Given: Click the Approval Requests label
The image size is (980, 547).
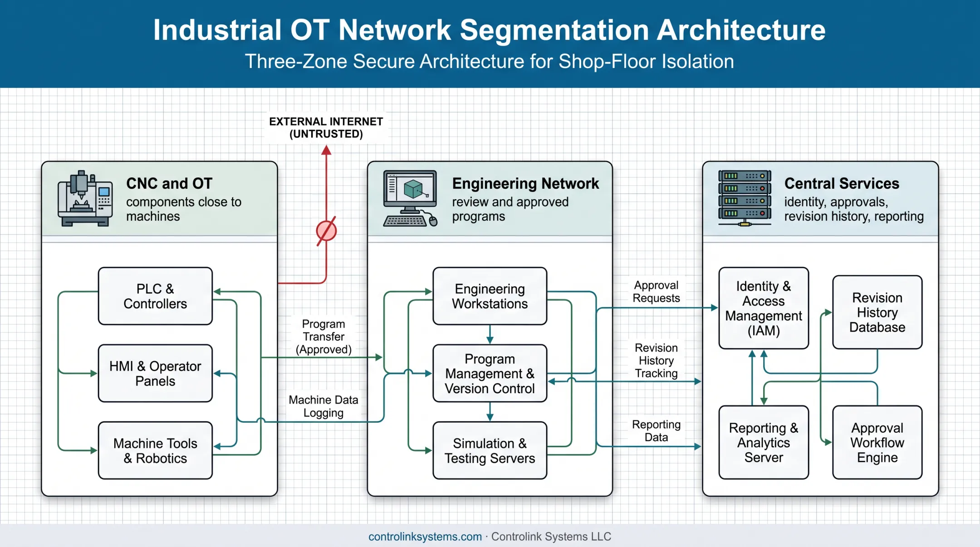Looking at the screenshot, I should point(656,292).
